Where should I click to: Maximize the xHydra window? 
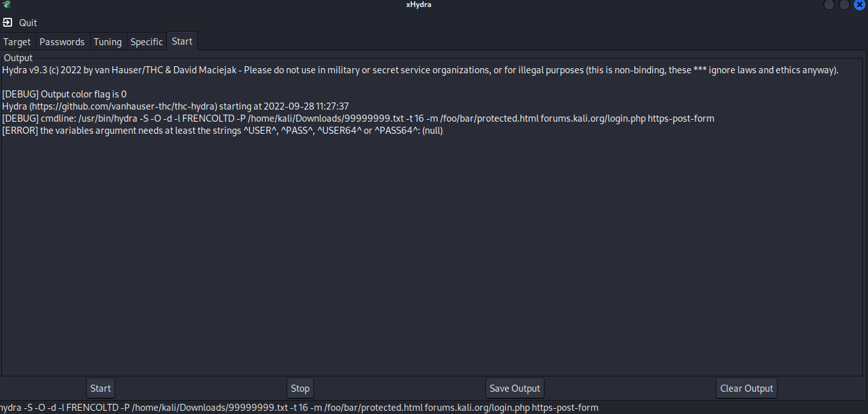(x=844, y=4)
